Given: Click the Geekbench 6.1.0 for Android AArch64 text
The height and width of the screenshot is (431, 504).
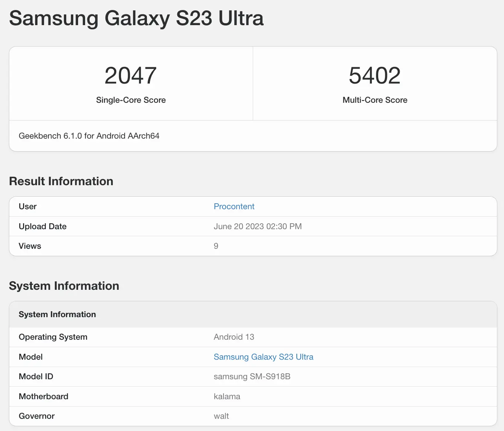Looking at the screenshot, I should click(x=89, y=136).
